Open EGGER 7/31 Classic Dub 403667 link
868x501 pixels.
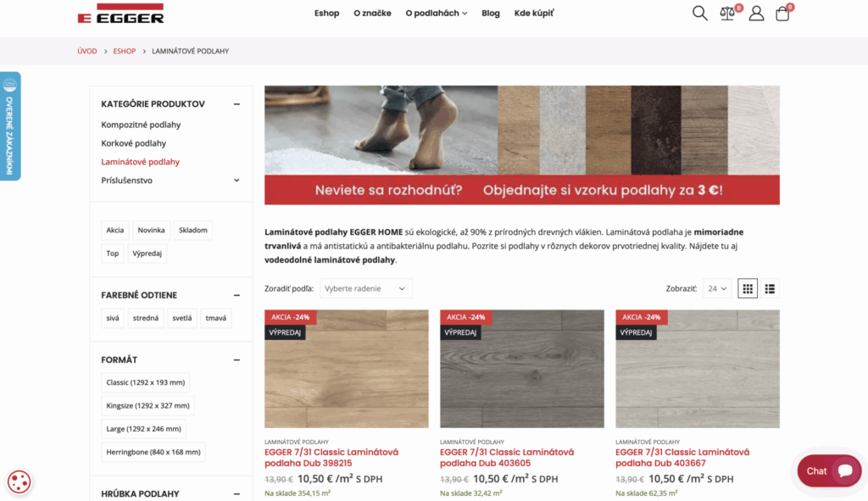pyautogui.click(x=682, y=458)
